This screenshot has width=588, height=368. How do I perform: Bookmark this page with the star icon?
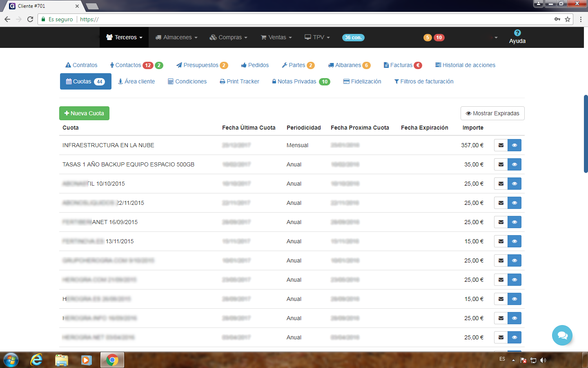[568, 19]
